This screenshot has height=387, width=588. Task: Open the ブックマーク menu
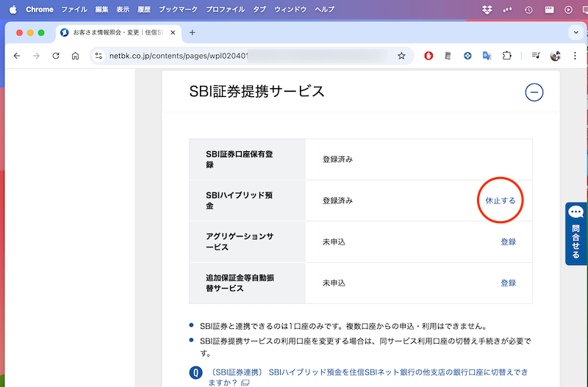click(x=179, y=10)
